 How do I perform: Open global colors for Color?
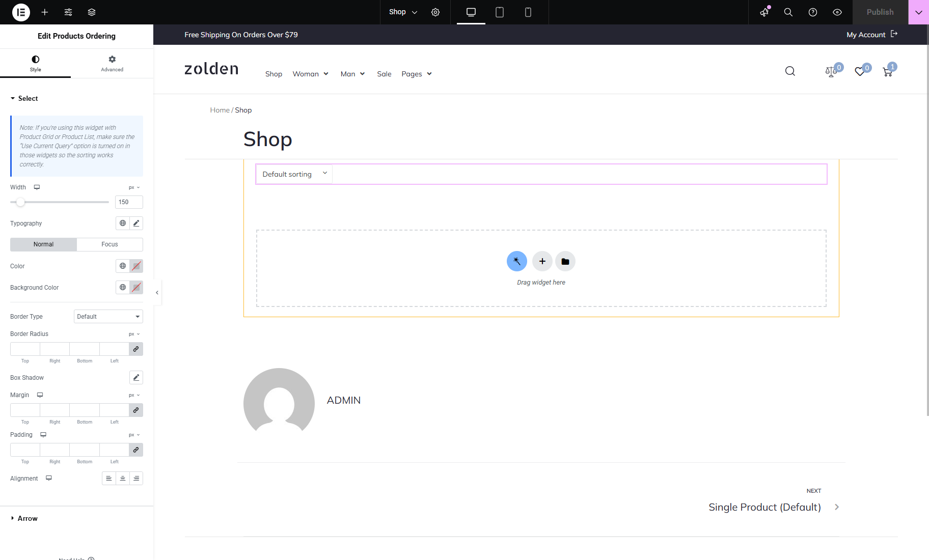pyautogui.click(x=123, y=266)
